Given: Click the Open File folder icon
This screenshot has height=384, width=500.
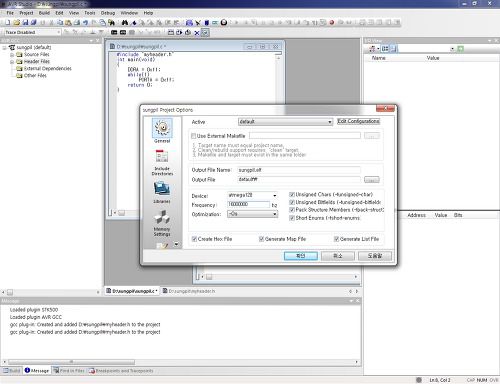Looking at the screenshot, I should tap(16, 22).
